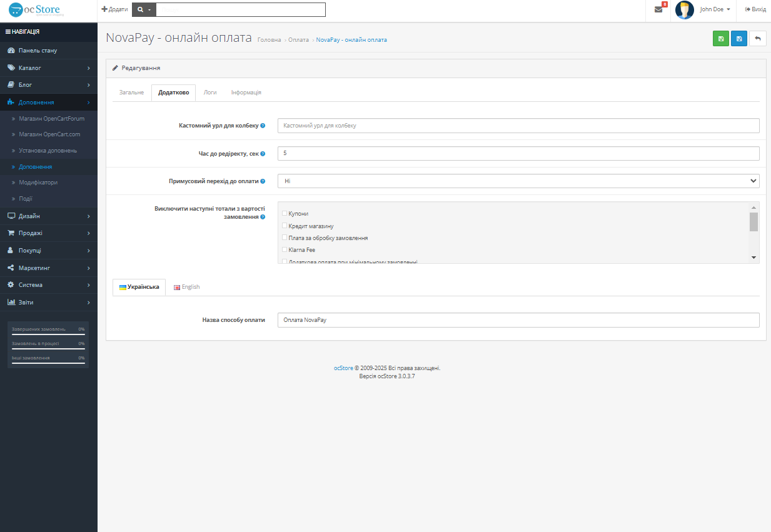Check the Klarna Fee checkbox

285,249
